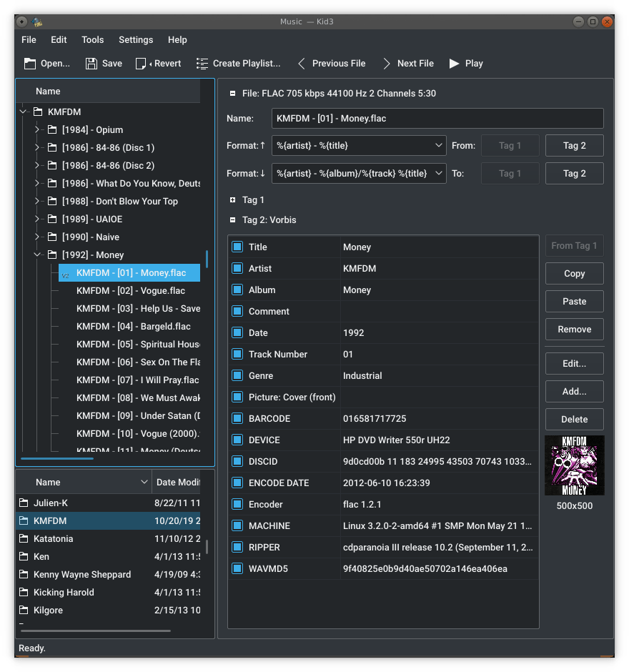Collapse the [1992] - Money folder

pyautogui.click(x=37, y=255)
